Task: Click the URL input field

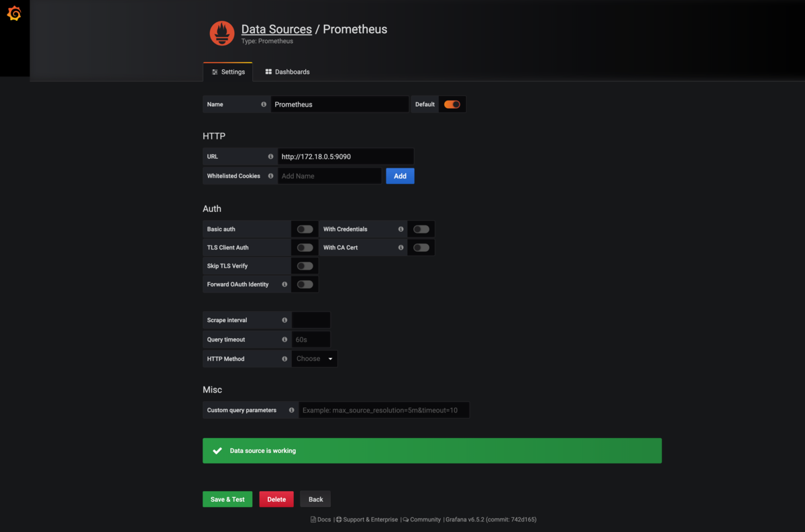Action: [345, 156]
